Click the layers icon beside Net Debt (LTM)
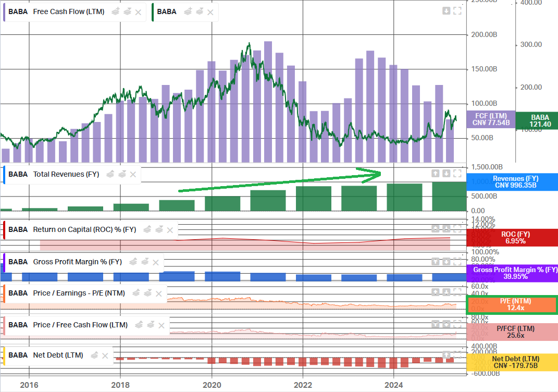Screen dimensions: 558x392 [94, 356]
